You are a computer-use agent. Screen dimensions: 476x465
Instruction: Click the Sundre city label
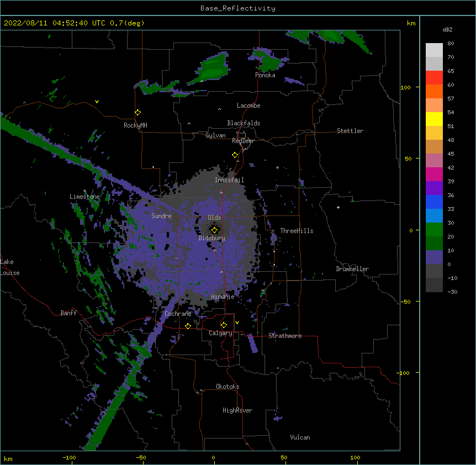[x=161, y=216]
